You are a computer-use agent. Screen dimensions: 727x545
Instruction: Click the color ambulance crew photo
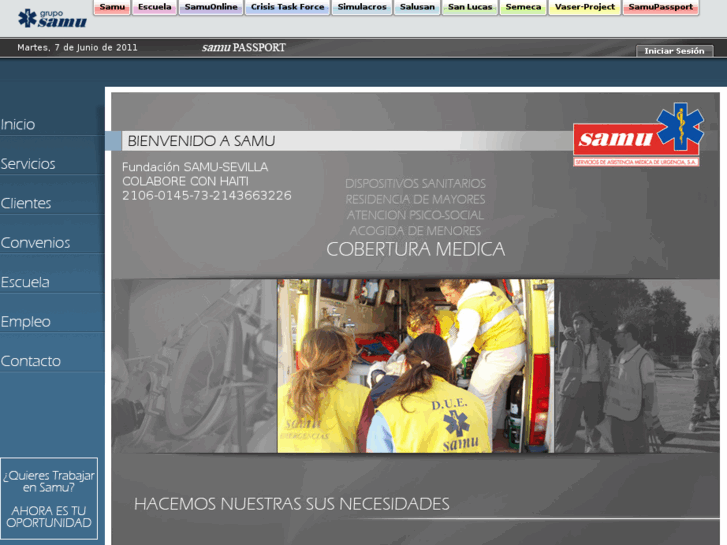point(415,365)
